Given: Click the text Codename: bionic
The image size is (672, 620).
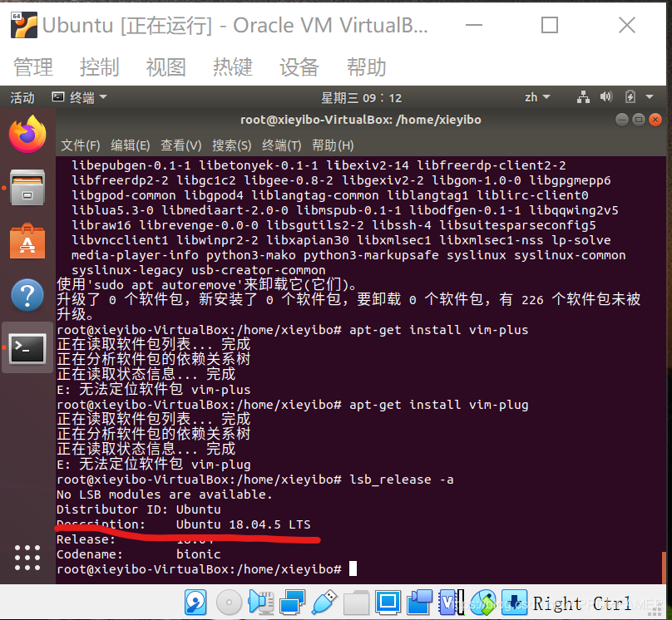Looking at the screenshot, I should click(138, 554).
